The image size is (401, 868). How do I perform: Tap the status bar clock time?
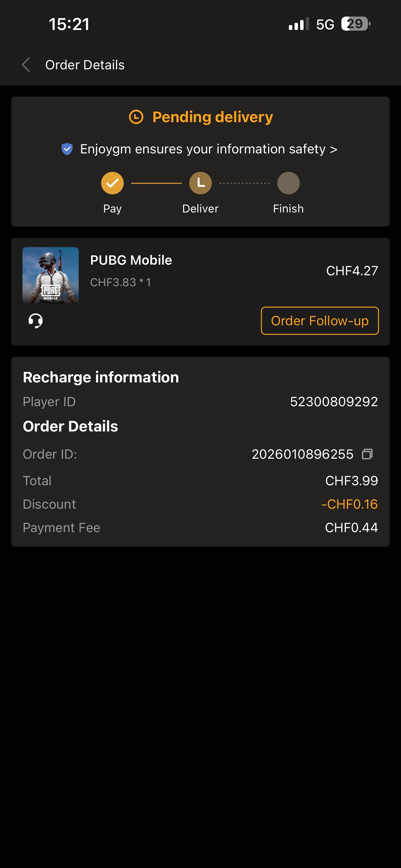[x=69, y=24]
